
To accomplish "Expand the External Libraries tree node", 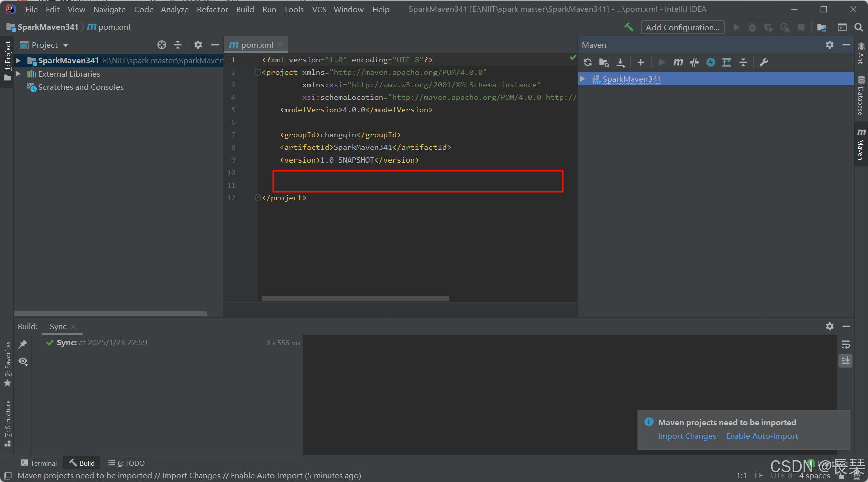I will coord(18,74).
